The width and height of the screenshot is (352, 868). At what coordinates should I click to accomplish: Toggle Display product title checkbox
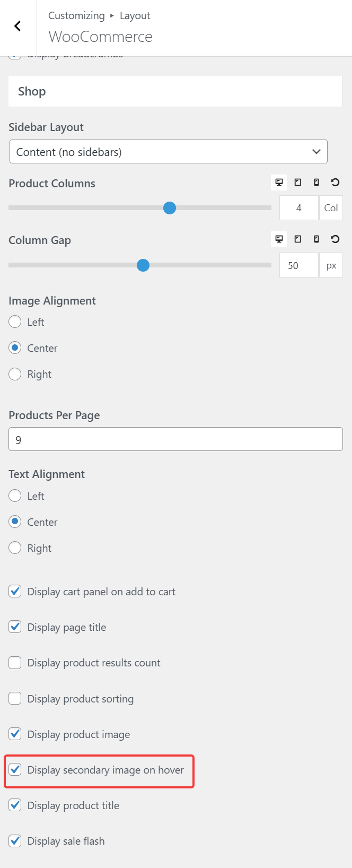[15, 805]
